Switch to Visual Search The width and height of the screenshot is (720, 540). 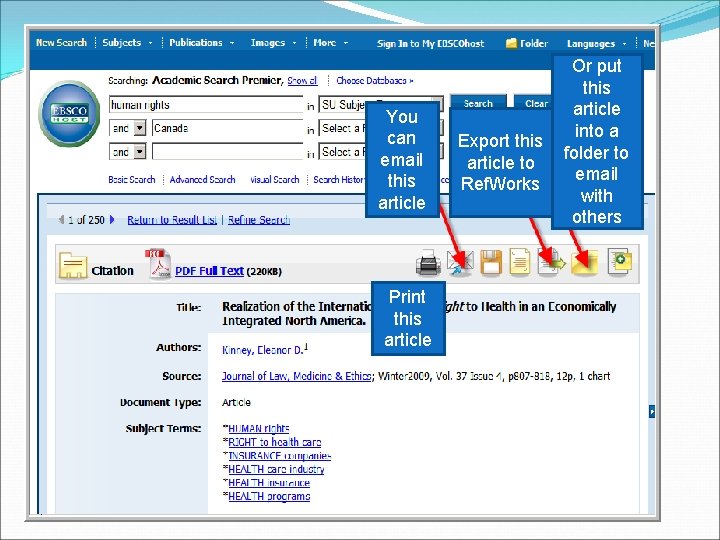click(275, 180)
